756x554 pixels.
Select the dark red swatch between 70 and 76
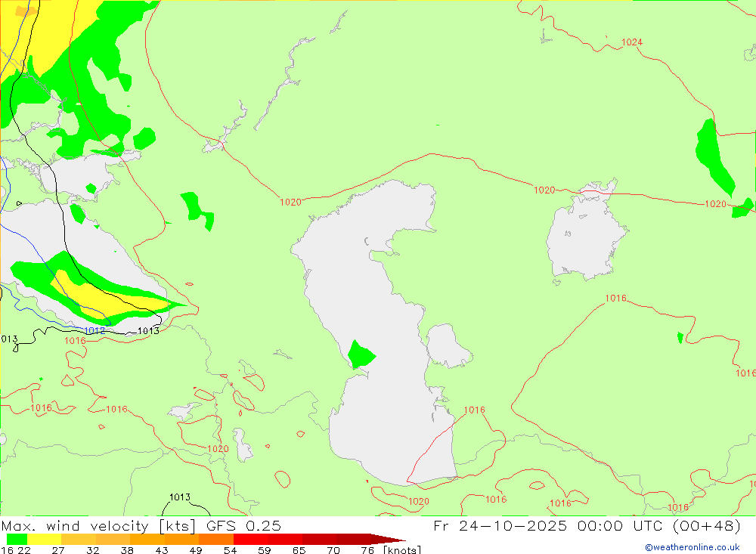click(x=353, y=539)
